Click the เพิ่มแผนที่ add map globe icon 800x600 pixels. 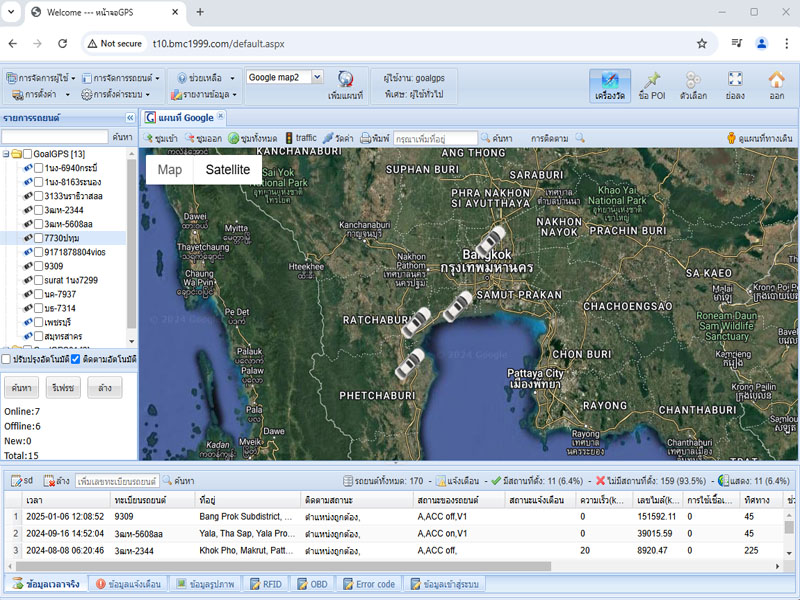coord(345,85)
